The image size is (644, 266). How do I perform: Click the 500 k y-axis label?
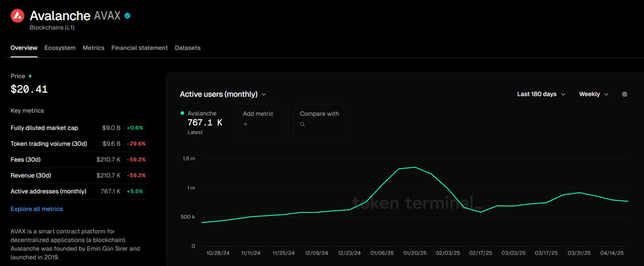point(188,217)
